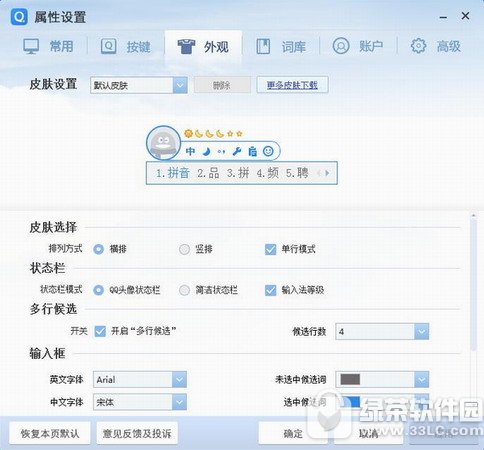Expand the 候选行数 dropdown
Image resolution: width=484 pixels, height=450 pixels.
pyautogui.click(x=382, y=332)
